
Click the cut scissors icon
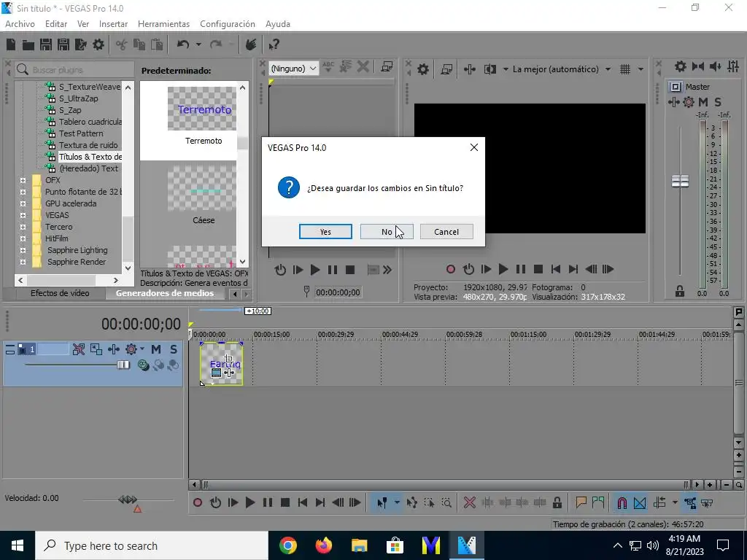click(122, 44)
